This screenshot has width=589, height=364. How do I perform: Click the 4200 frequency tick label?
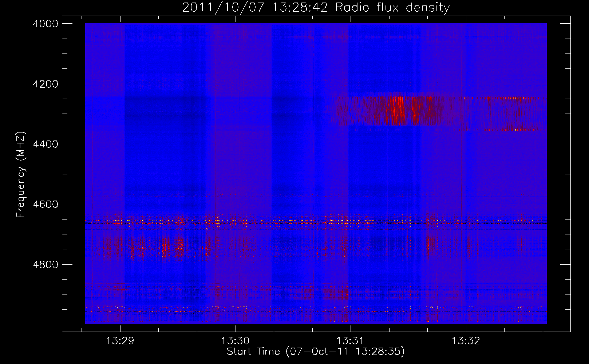pyautogui.click(x=46, y=84)
